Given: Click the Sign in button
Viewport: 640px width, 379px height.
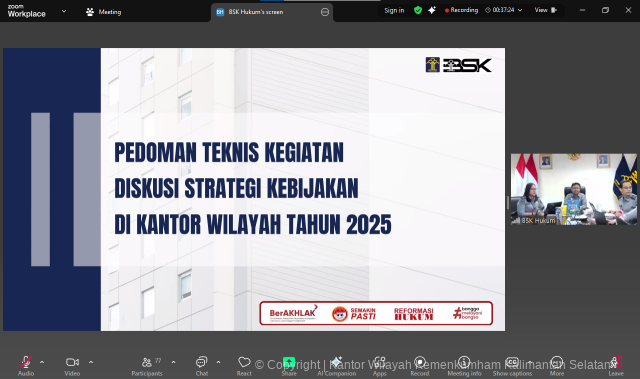Looking at the screenshot, I should 394,10.
